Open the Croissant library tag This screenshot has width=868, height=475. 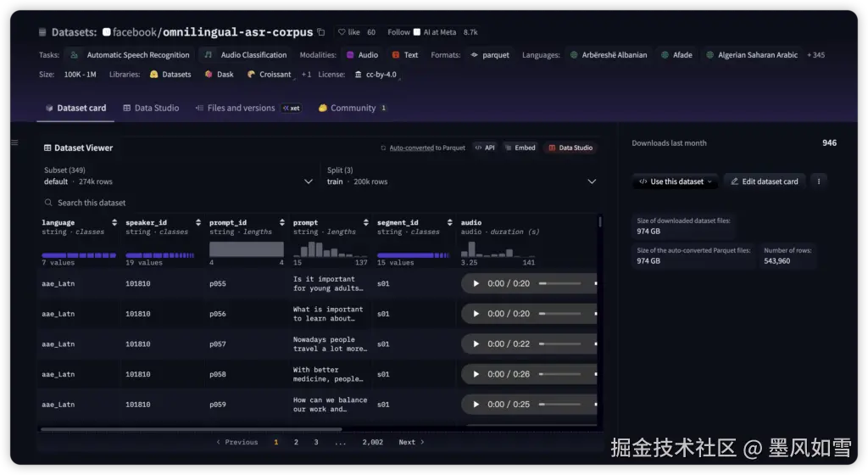269,74
